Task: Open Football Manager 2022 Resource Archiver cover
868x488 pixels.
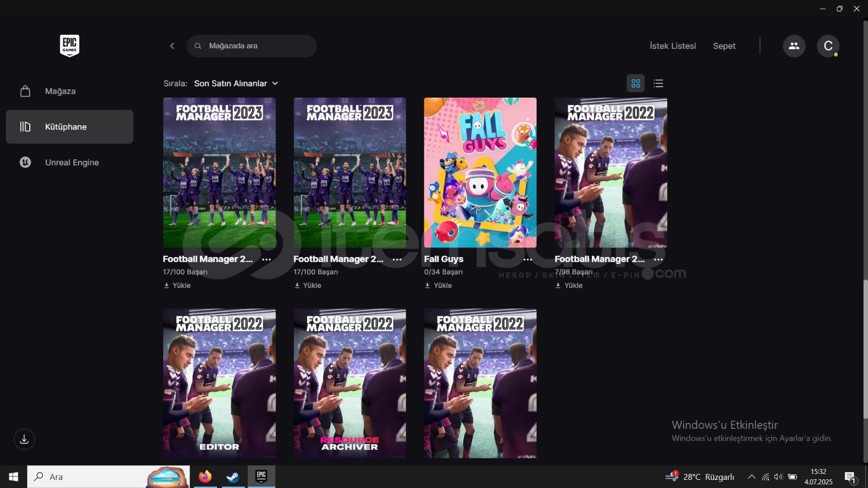Action: coord(350,383)
